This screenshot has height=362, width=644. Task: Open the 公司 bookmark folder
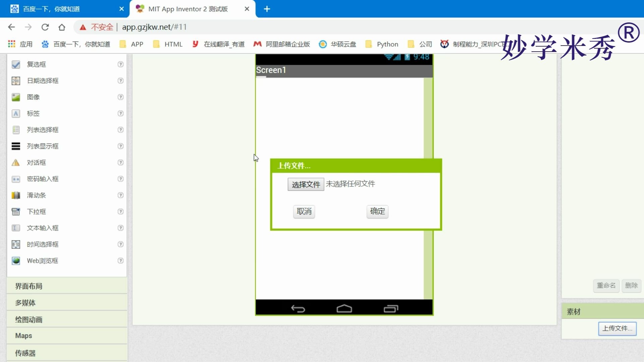[x=420, y=44]
